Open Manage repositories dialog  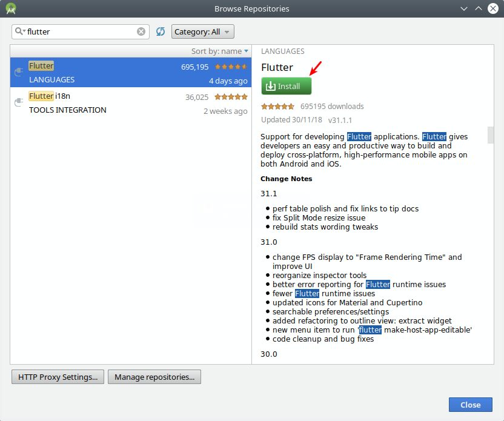(x=153, y=377)
